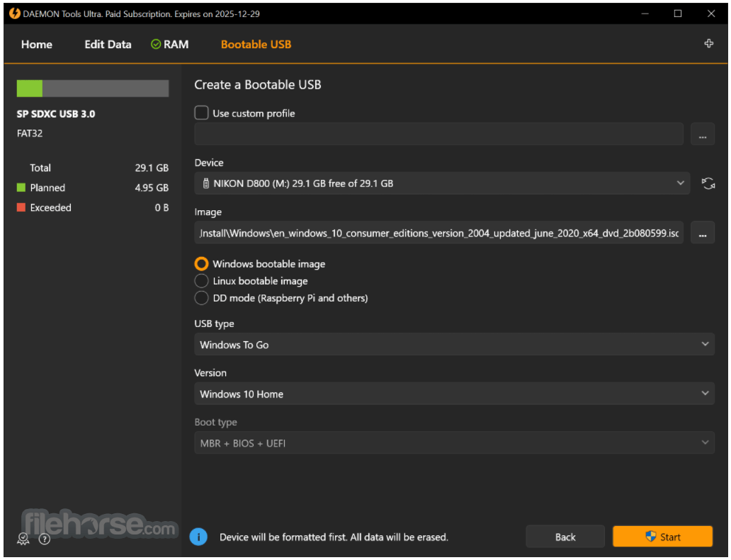
Task: Click the formatting warning message text
Action: point(334,537)
